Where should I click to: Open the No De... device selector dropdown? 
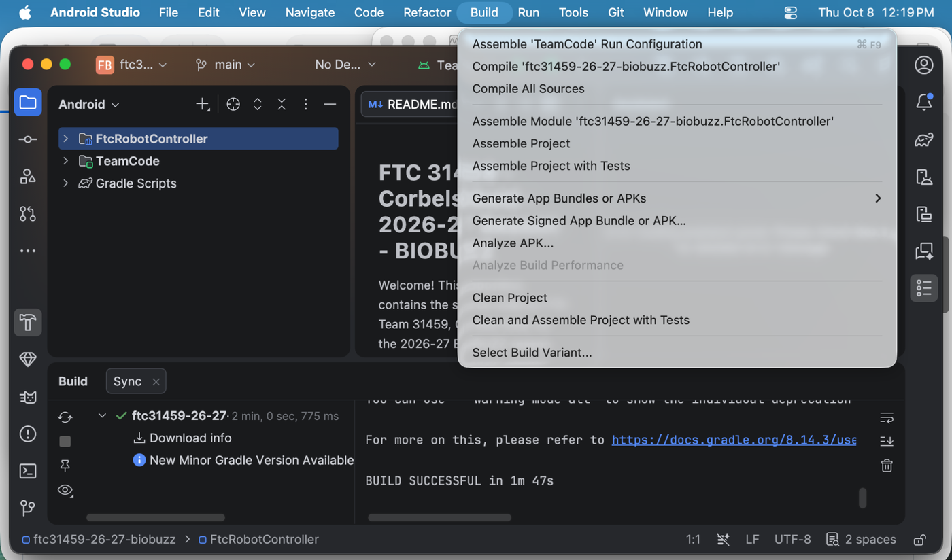coord(345,65)
